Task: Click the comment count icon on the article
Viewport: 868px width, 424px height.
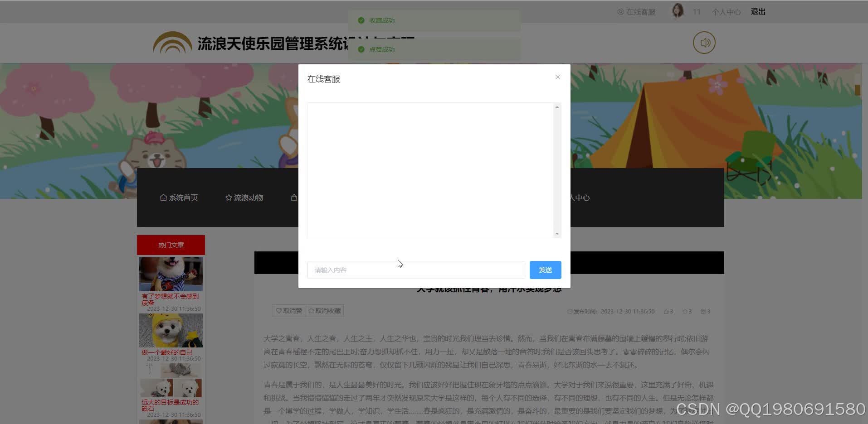Action: [703, 311]
